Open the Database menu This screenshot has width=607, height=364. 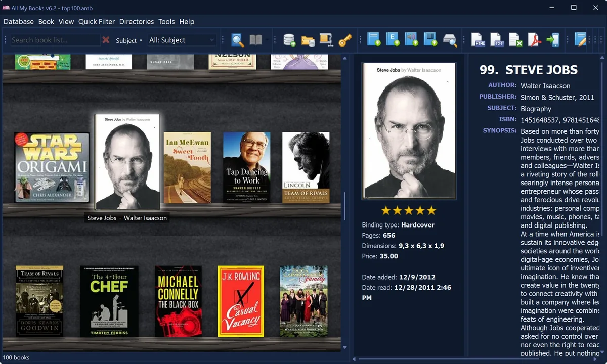[19, 22]
